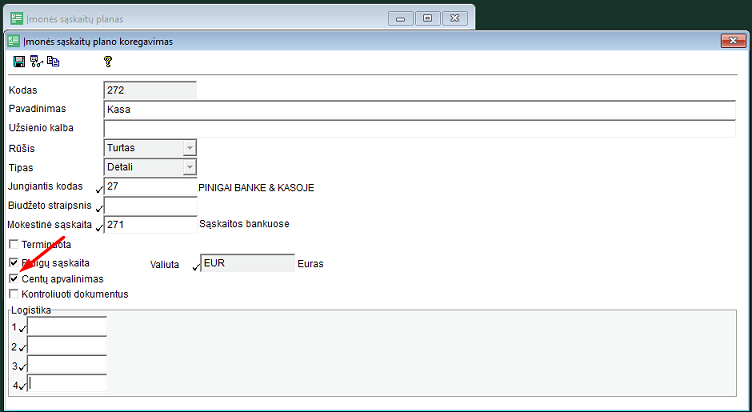Open the Rūšis dropdown showing Turtas
The height and width of the screenshot is (412, 752).
click(190, 148)
